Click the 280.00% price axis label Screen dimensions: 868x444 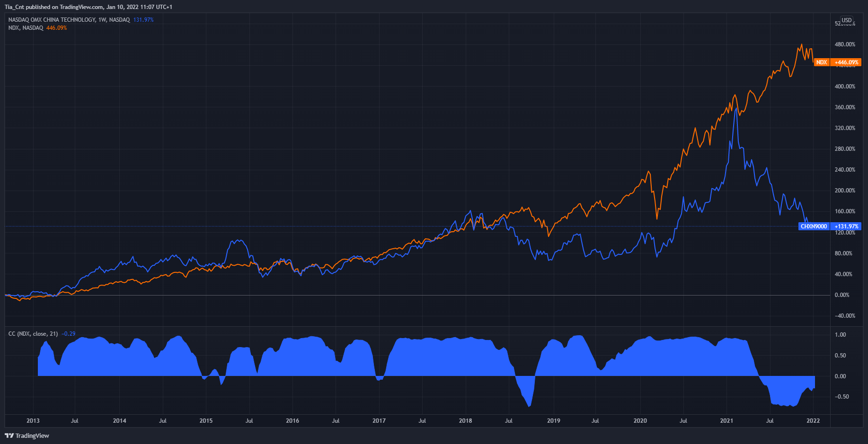point(845,149)
